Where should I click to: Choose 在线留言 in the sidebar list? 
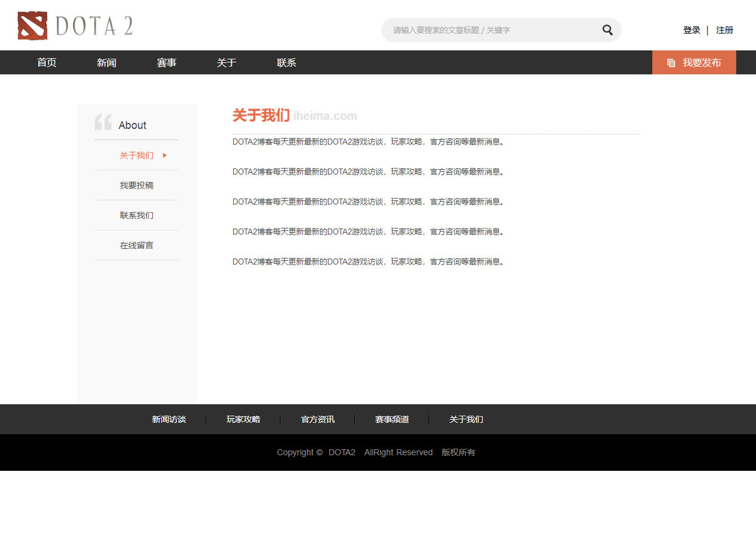coord(137,245)
